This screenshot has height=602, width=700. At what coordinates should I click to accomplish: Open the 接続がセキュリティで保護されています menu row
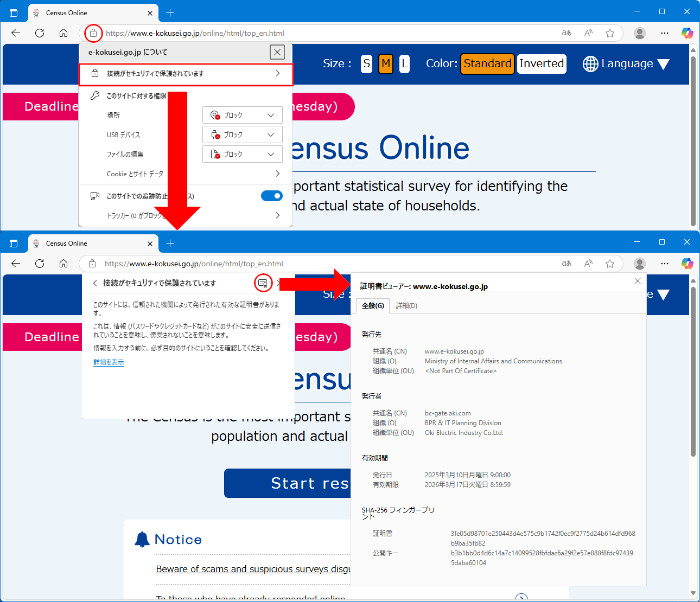tap(186, 74)
